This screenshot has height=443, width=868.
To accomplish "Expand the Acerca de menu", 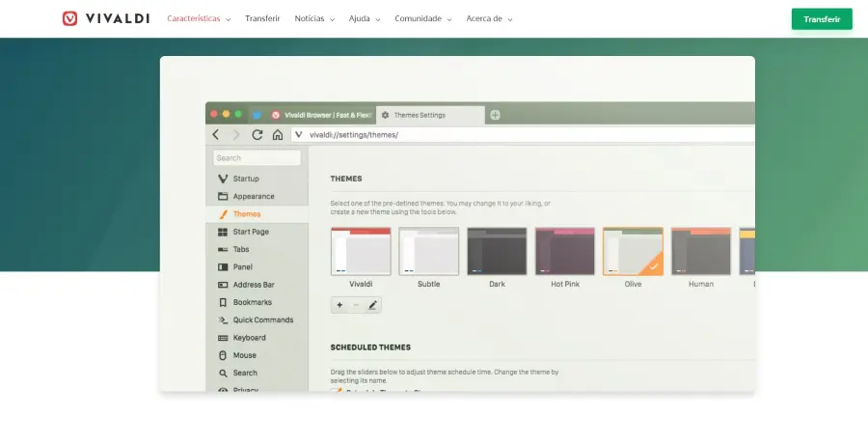I will pyautogui.click(x=489, y=18).
